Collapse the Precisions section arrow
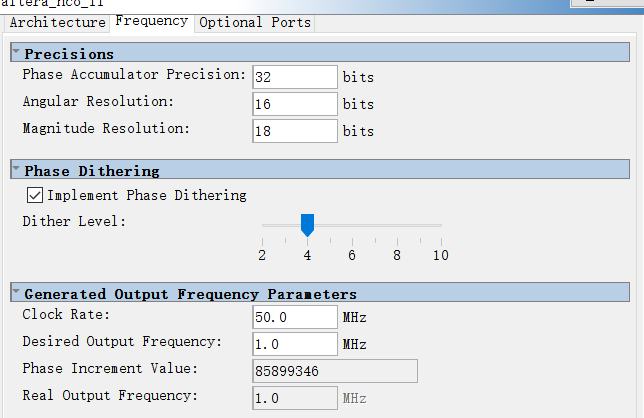Image resolution: width=644 pixels, height=418 pixels. tap(16, 53)
